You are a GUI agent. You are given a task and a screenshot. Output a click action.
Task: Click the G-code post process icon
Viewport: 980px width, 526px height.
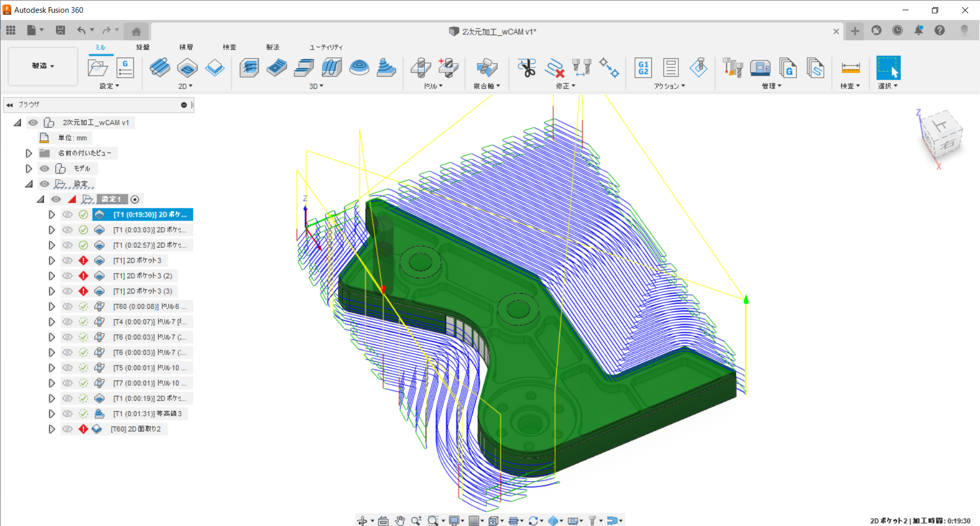(125, 67)
